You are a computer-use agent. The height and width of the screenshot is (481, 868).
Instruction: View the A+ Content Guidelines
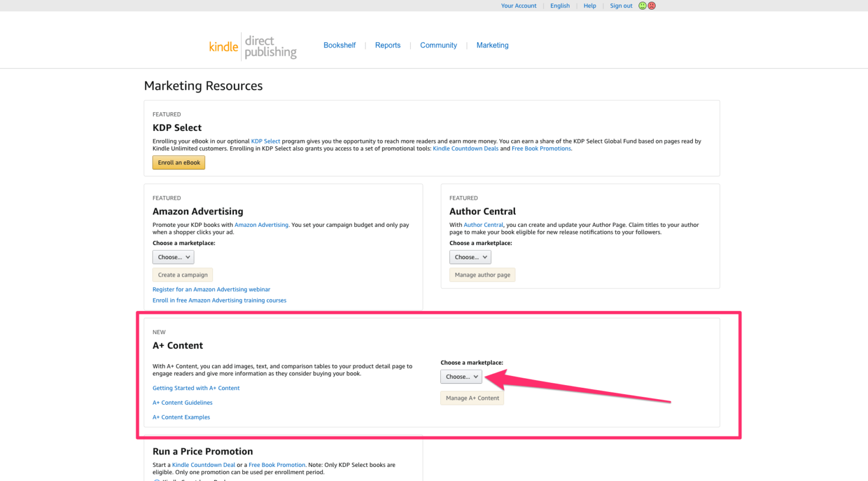pyautogui.click(x=183, y=402)
